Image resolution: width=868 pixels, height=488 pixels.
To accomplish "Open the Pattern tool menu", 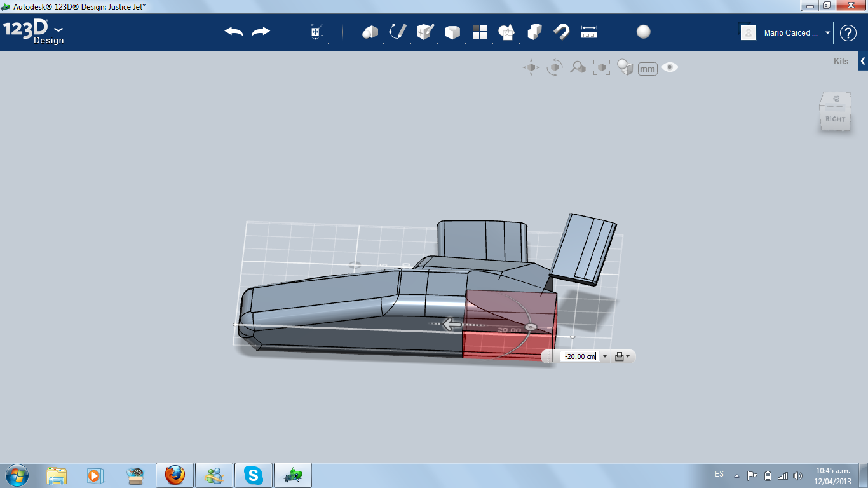I will click(479, 32).
